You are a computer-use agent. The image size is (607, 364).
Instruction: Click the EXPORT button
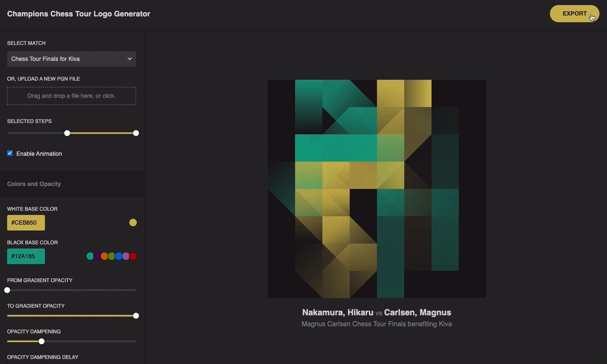574,14
